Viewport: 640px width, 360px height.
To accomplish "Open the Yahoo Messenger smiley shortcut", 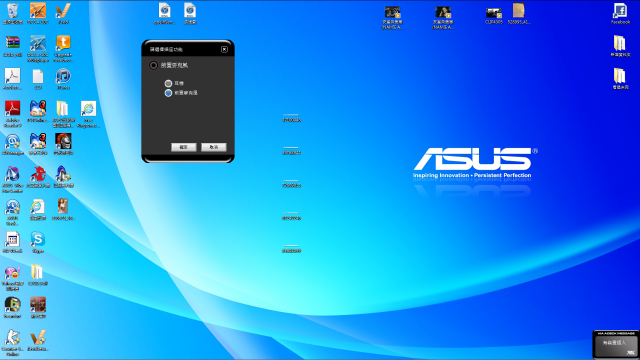I will 13,272.
